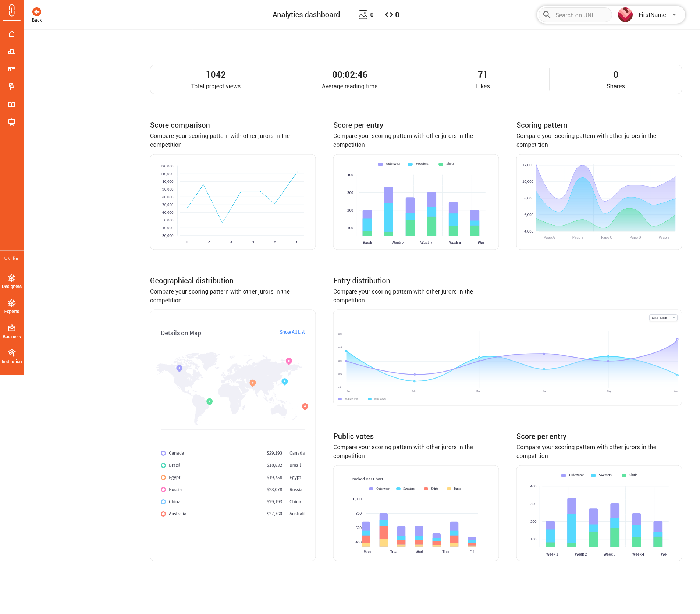Viewport: 700px width, 614px height.
Task: Click the embed code icon in header
Action: pyautogui.click(x=389, y=15)
